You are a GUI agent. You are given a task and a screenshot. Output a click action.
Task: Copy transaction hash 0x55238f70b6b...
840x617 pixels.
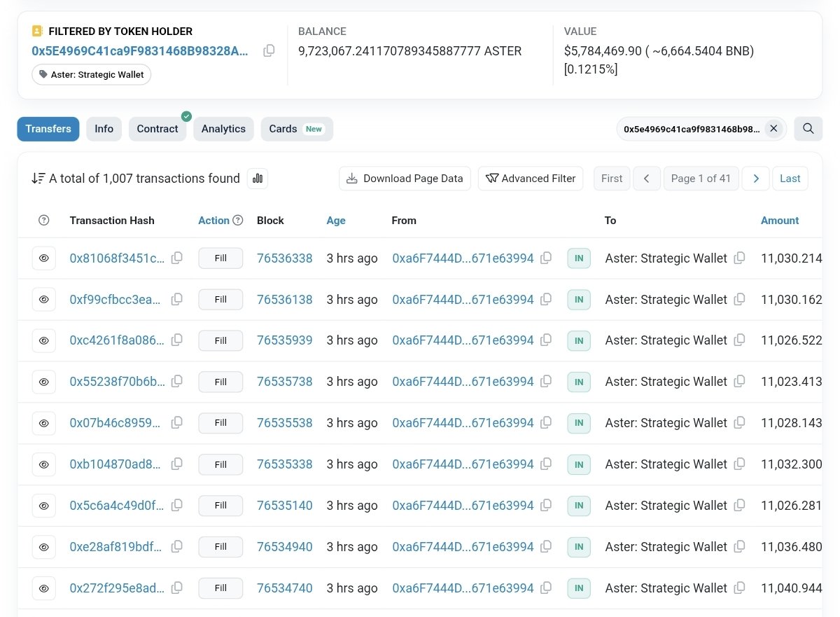pos(177,381)
